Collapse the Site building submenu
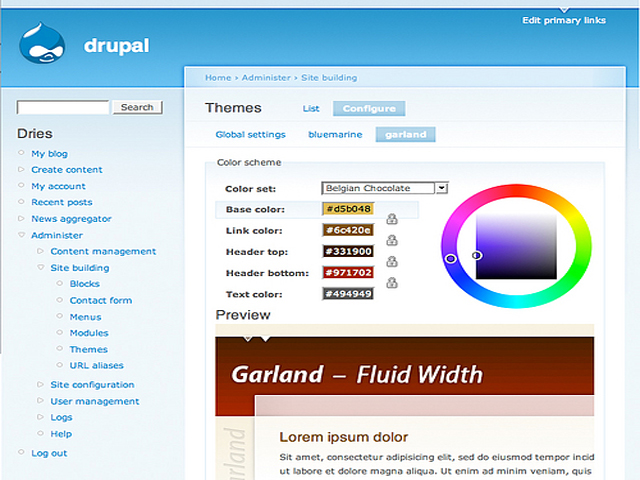The width and height of the screenshot is (640, 480). pyautogui.click(x=41, y=268)
